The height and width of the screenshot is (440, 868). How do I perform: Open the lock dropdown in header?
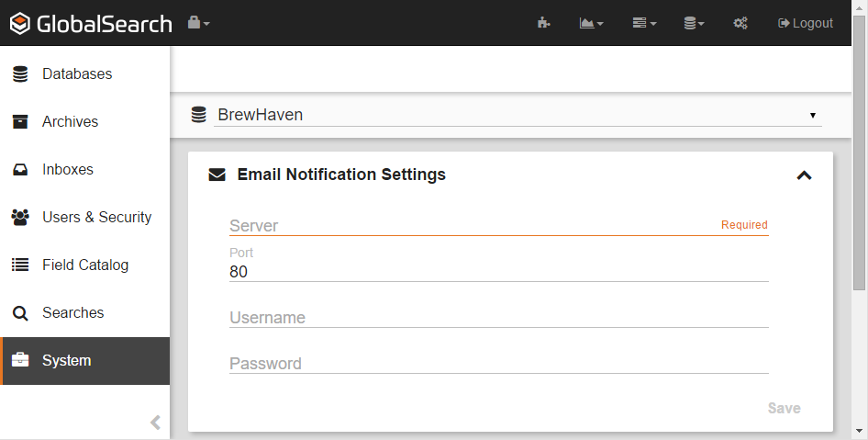click(x=198, y=23)
